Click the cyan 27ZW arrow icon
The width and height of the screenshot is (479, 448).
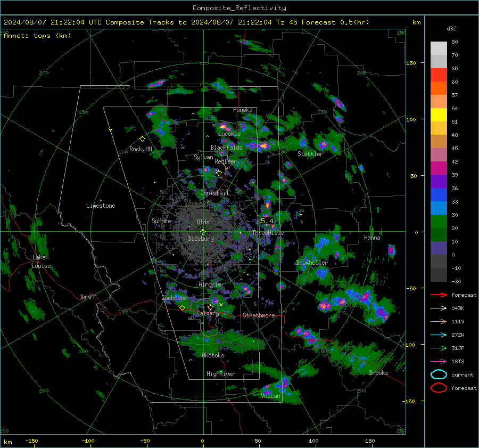[439, 335]
